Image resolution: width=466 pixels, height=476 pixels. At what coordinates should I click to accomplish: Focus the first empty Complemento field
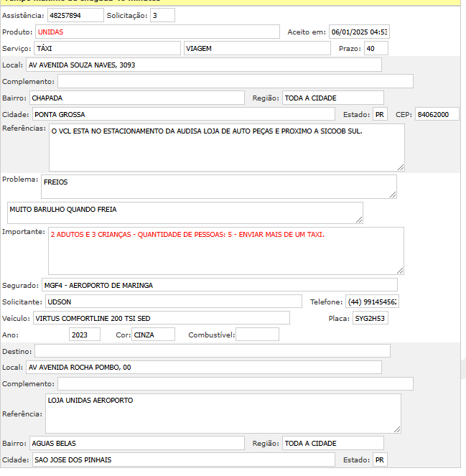coord(236,81)
